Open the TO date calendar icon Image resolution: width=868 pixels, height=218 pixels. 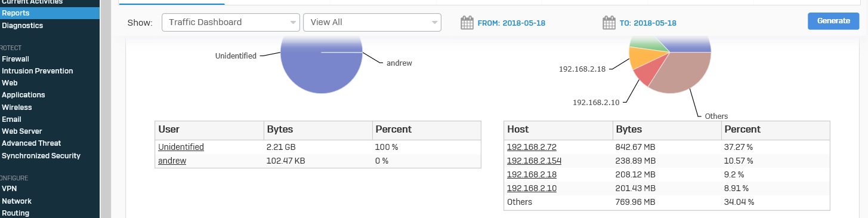click(x=608, y=23)
